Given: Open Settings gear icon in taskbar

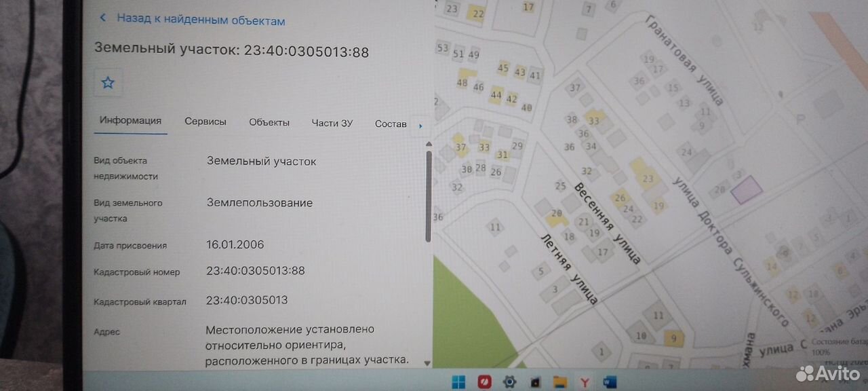Looking at the screenshot, I should click(x=510, y=381).
